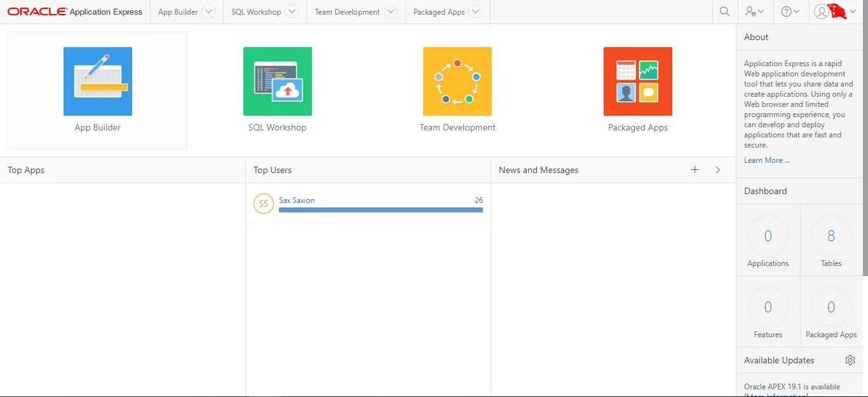Select Team Development in the top navigation

click(x=347, y=12)
